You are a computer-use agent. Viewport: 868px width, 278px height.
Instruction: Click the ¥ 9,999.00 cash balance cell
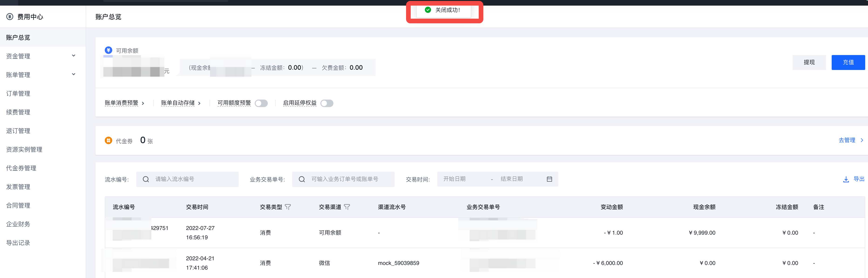(702, 233)
